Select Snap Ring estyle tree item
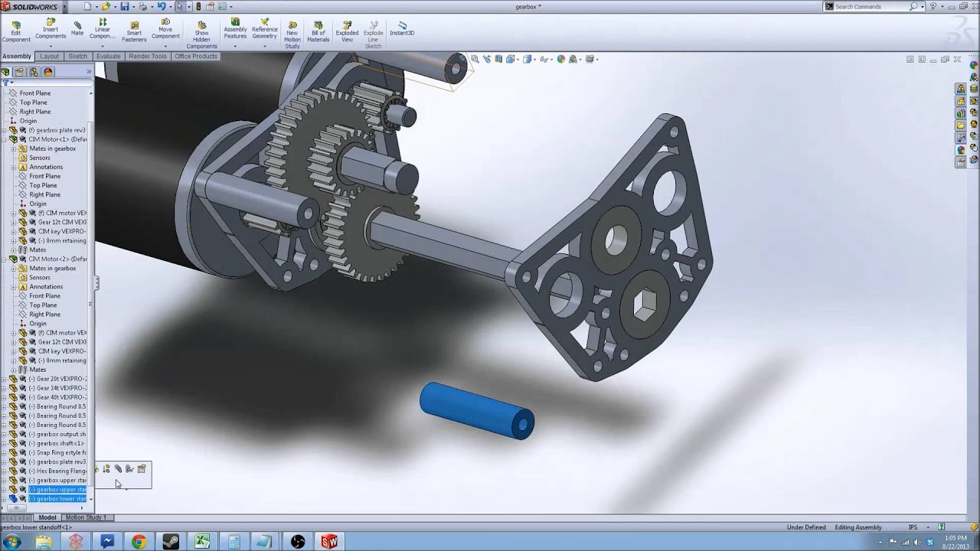 [61, 452]
